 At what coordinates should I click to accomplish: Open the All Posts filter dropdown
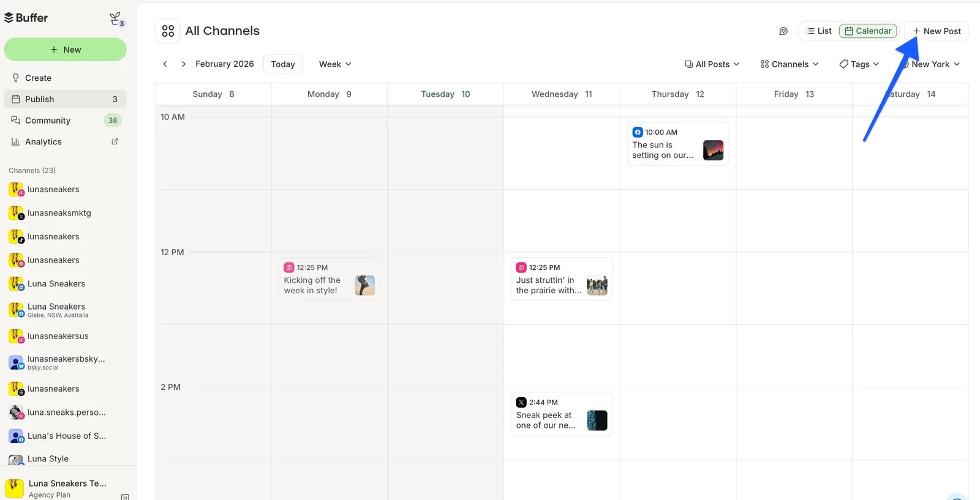click(712, 64)
